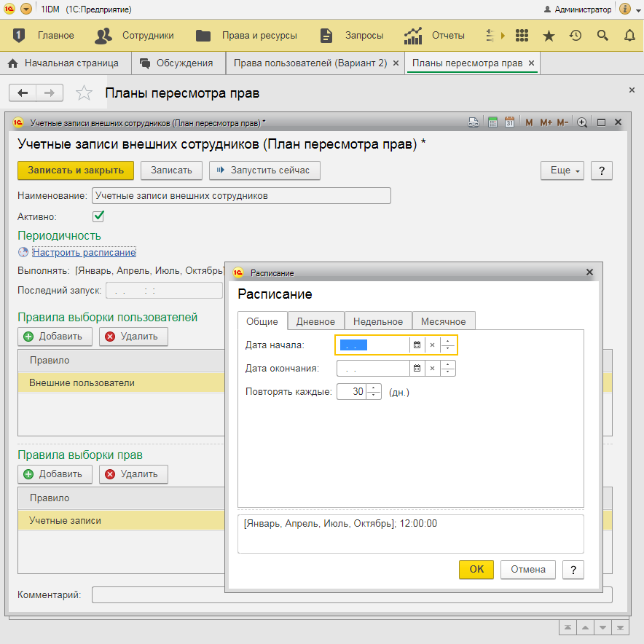Viewport: 644px width, 644px height.
Task: Open the calculator icon in form title bar
Action: tap(492, 122)
